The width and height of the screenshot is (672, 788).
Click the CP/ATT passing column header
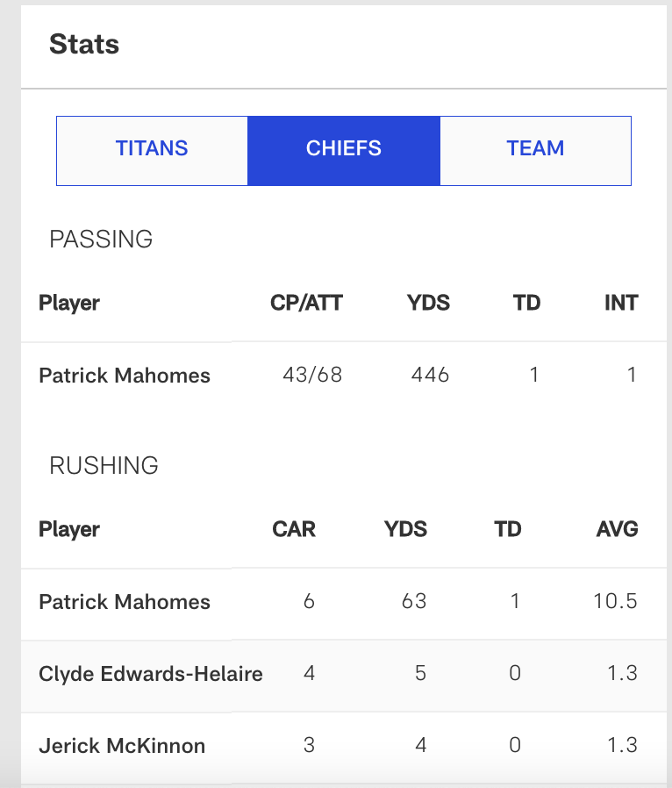pyautogui.click(x=306, y=304)
